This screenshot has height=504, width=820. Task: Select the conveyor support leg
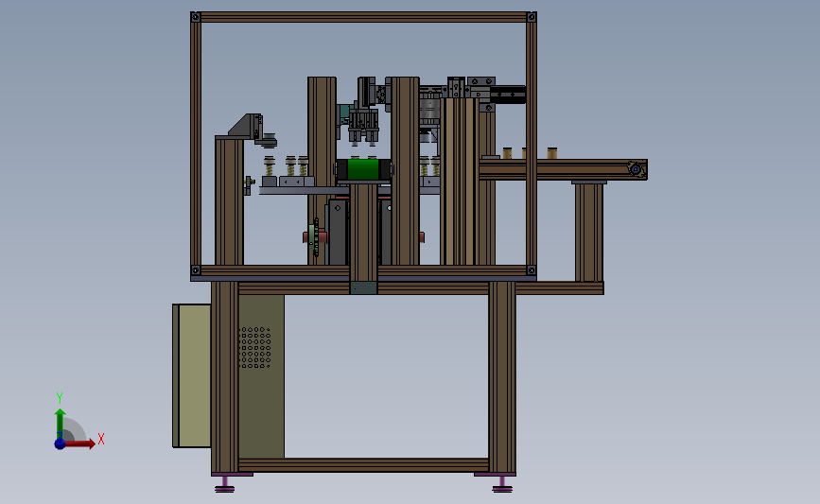point(589,232)
